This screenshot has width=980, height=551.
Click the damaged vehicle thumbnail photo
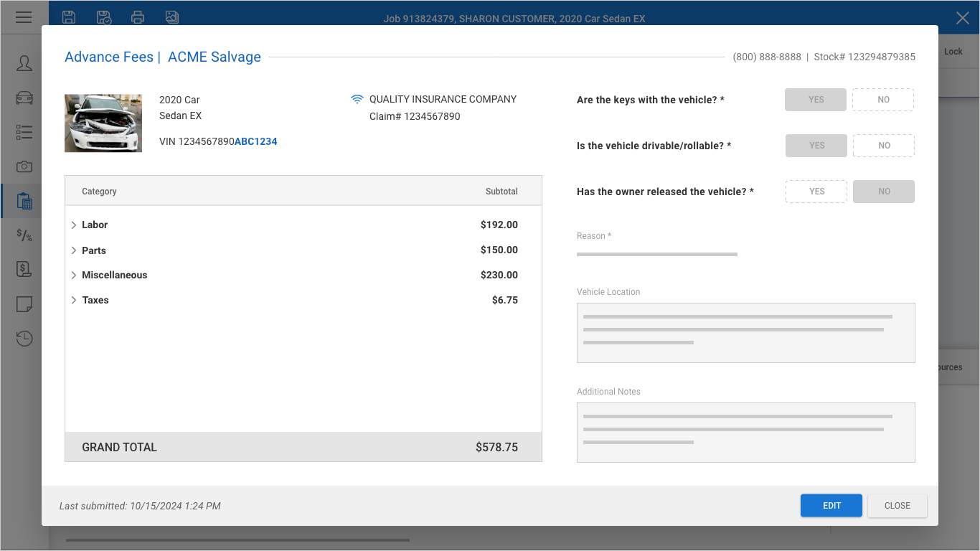(x=103, y=123)
